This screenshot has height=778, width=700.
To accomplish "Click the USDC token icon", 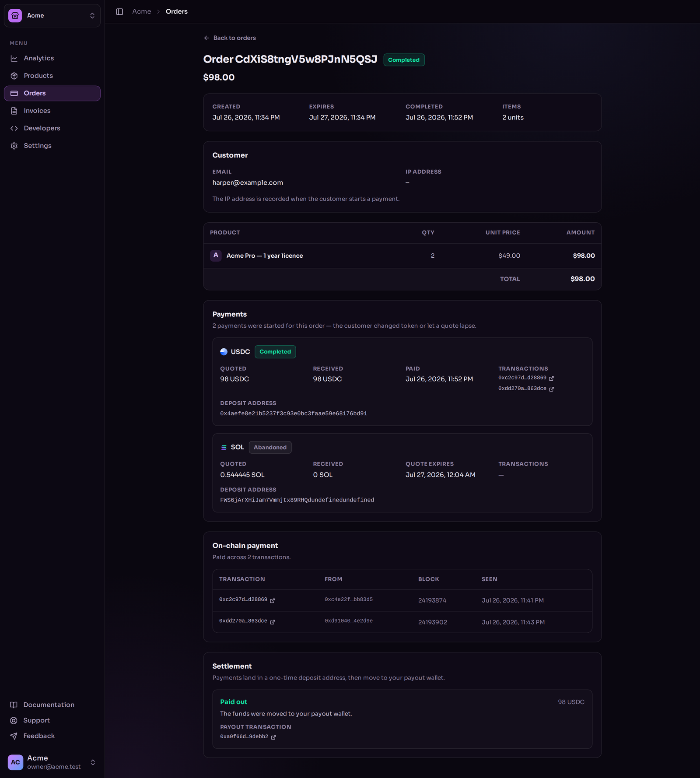I will click(x=224, y=352).
